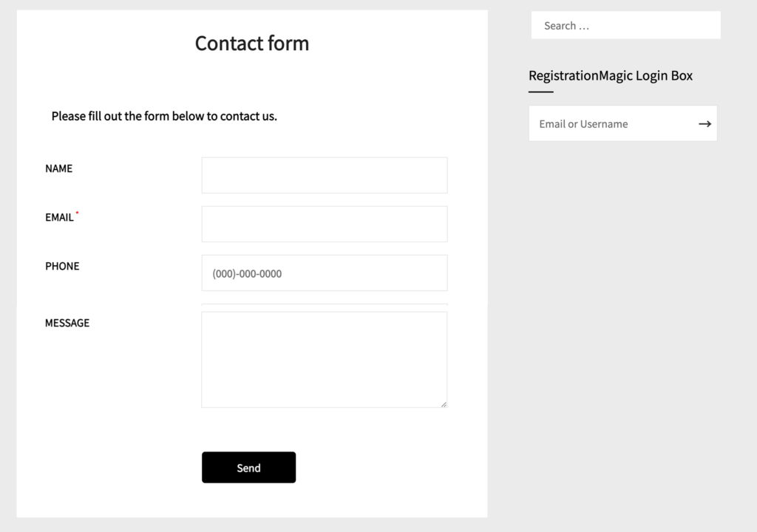The height and width of the screenshot is (532, 757).
Task: Click the diagonal resize marks under Message box
Action: tap(444, 403)
